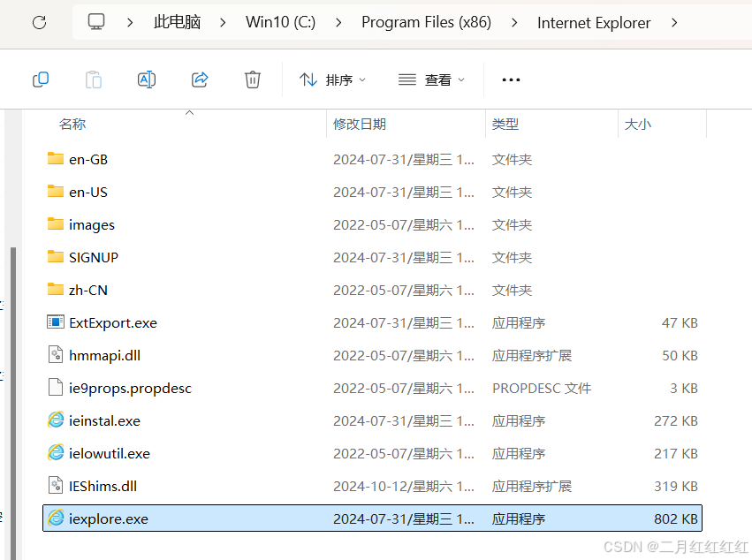The width and height of the screenshot is (752, 560).
Task: Sort by 修改日期 column header
Action: (360, 125)
